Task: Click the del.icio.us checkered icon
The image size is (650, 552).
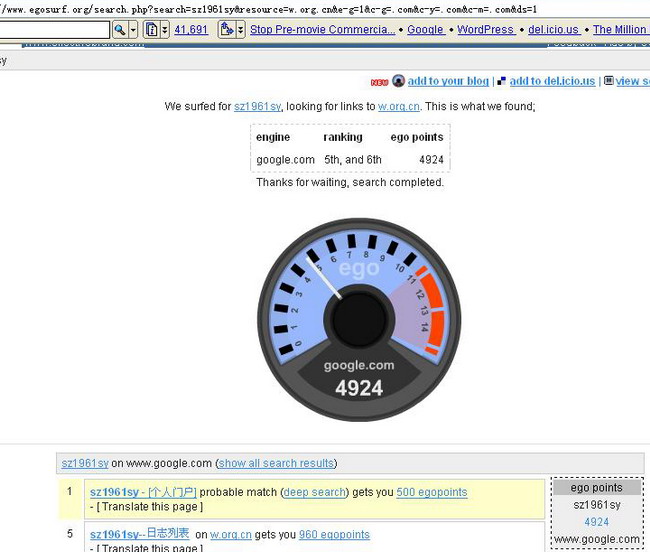Action: pyautogui.click(x=502, y=81)
